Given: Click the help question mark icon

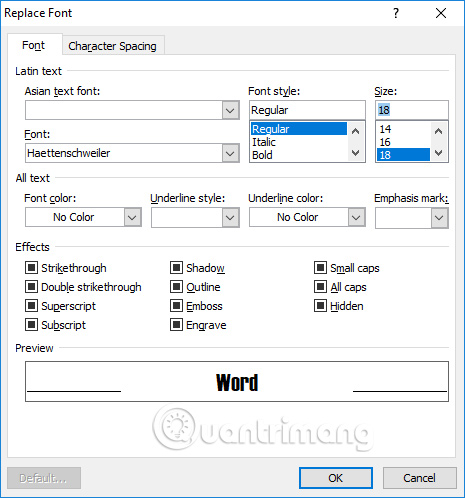Looking at the screenshot, I should coord(396,13).
